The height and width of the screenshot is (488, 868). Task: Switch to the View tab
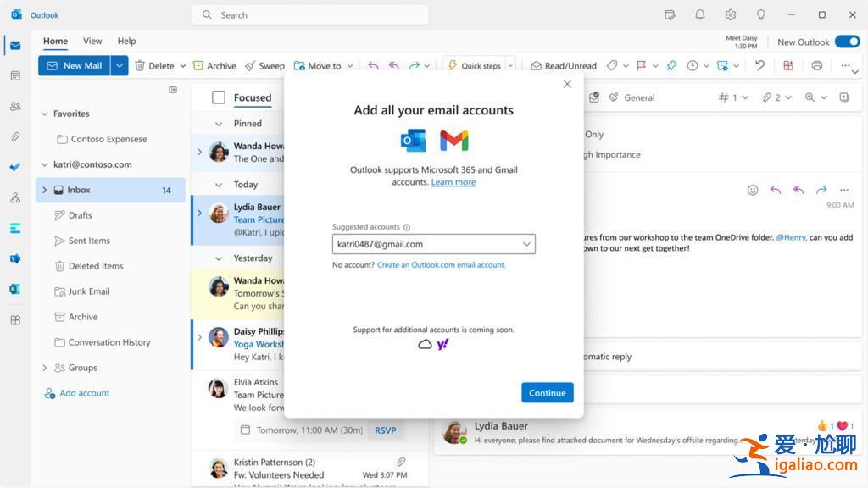click(93, 41)
